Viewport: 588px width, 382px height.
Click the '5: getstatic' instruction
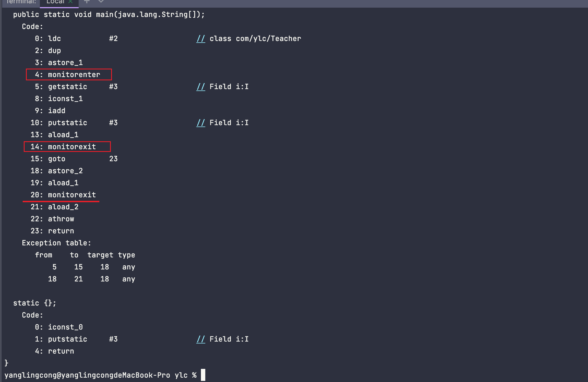(61, 87)
